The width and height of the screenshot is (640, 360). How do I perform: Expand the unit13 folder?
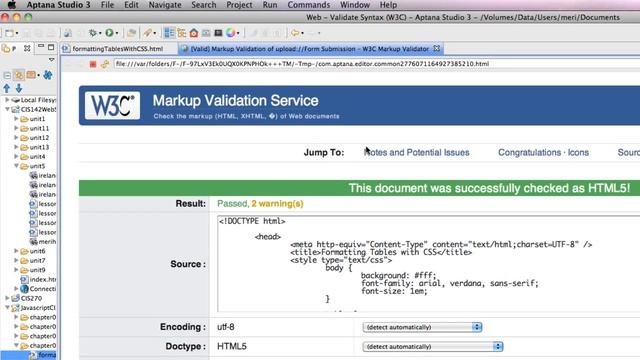pyautogui.click(x=16, y=147)
